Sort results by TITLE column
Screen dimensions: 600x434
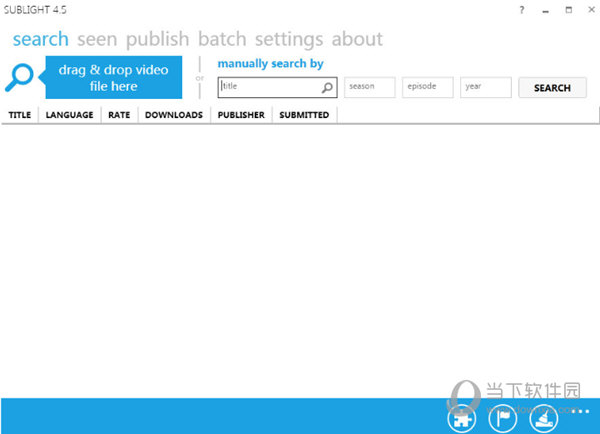click(x=20, y=115)
